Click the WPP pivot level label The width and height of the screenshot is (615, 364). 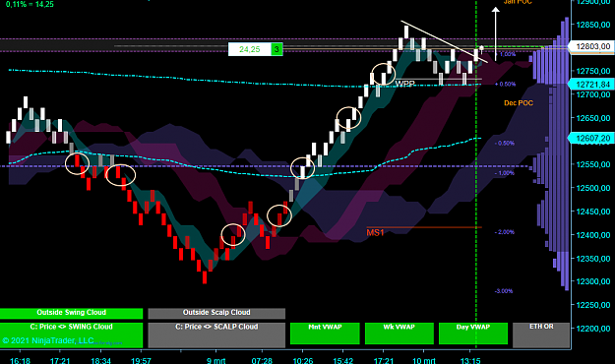point(404,84)
